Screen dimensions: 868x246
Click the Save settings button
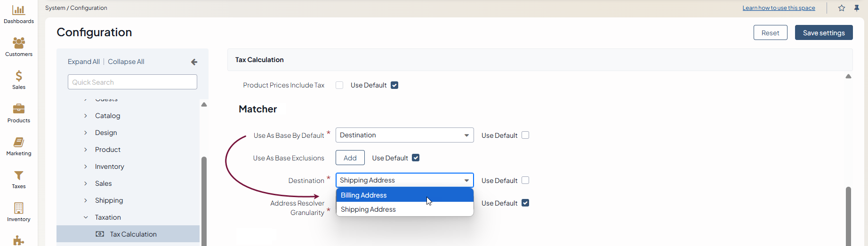823,33
